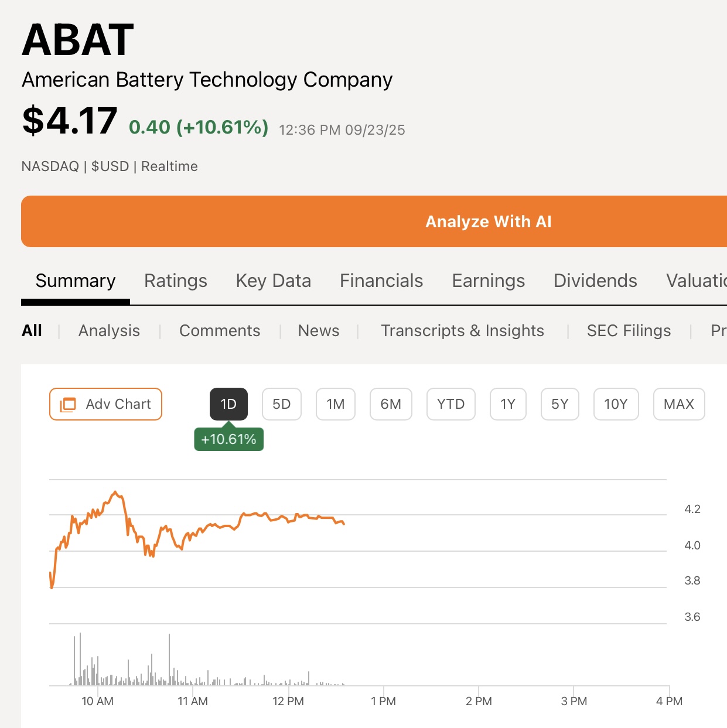Open Transcripts & Insights
727x728 pixels.
tap(462, 331)
